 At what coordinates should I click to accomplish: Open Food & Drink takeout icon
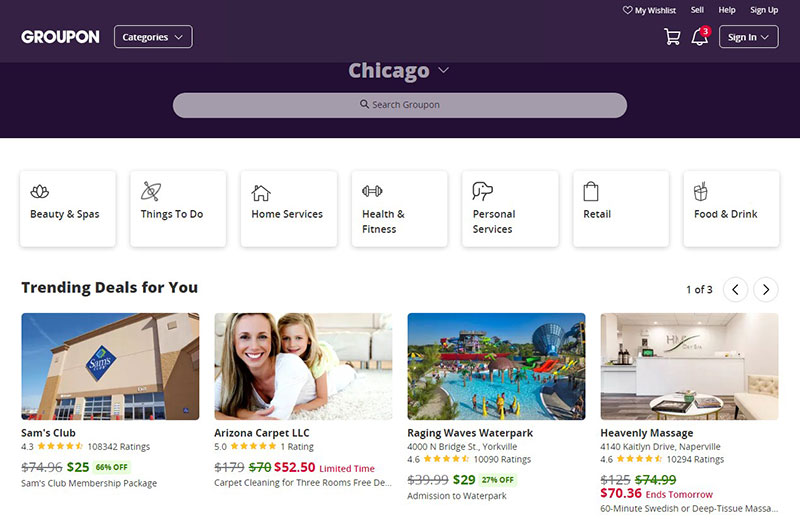[701, 191]
